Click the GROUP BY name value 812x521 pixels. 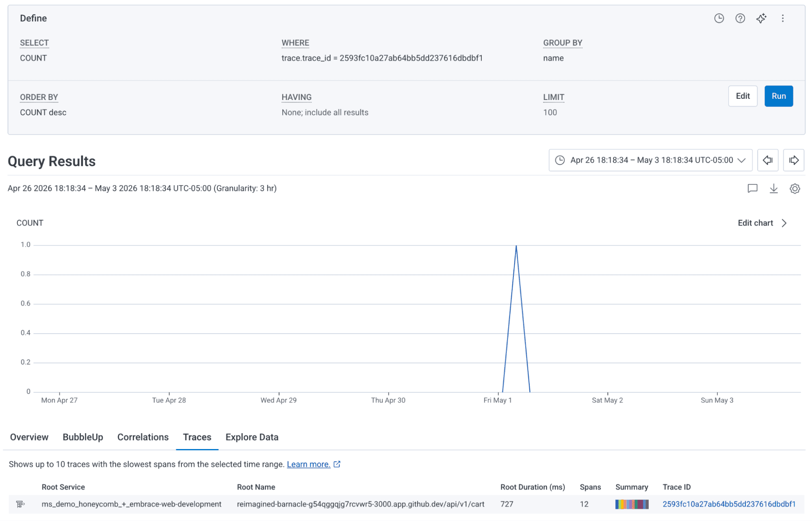click(553, 58)
